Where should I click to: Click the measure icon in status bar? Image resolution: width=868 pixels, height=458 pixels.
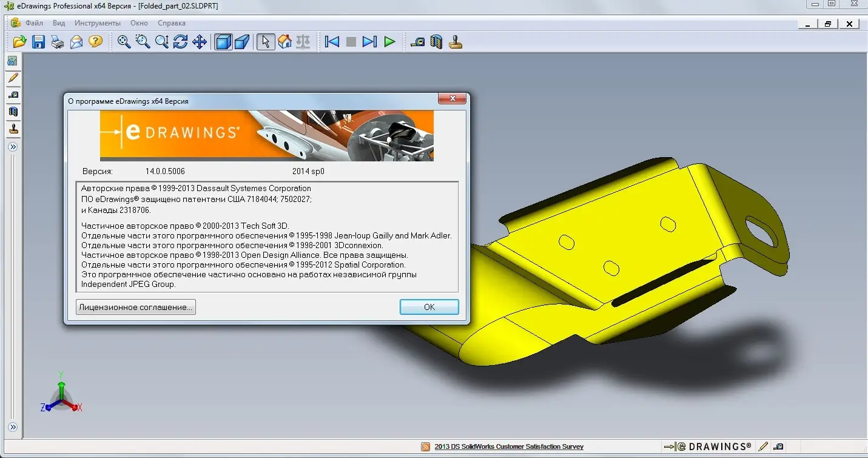(x=779, y=446)
